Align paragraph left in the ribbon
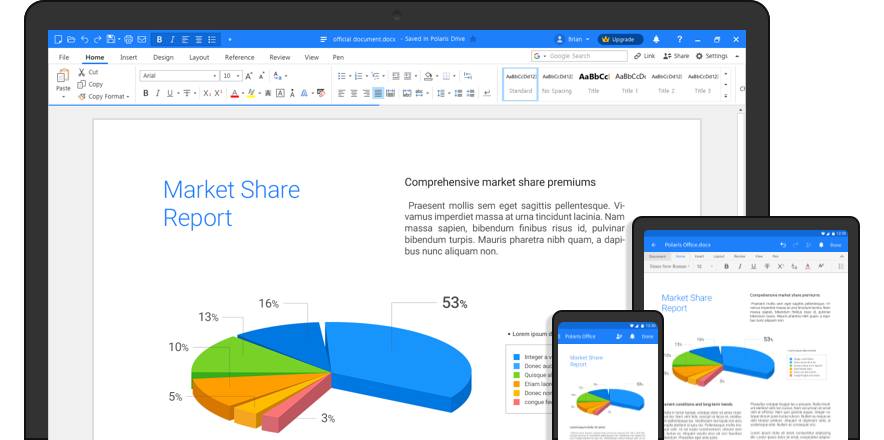 pos(341,93)
